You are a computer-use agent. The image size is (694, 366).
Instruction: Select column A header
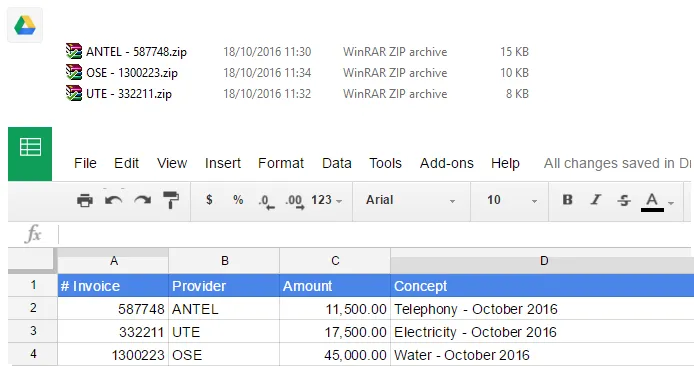point(113,261)
